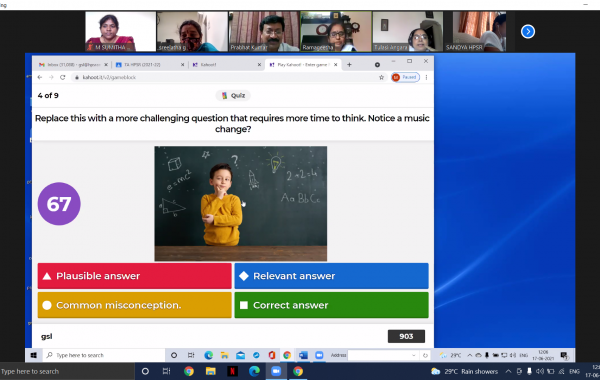Click the Chrome icon on the shared taskbar
This screenshot has width=600, height=380.
click(x=287, y=355)
